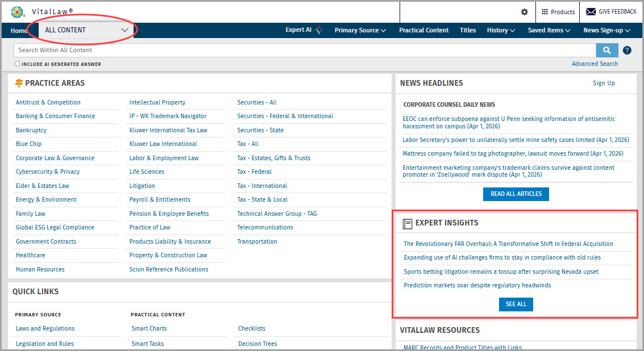Open Global ESG Legal Compliance link

tap(55, 227)
